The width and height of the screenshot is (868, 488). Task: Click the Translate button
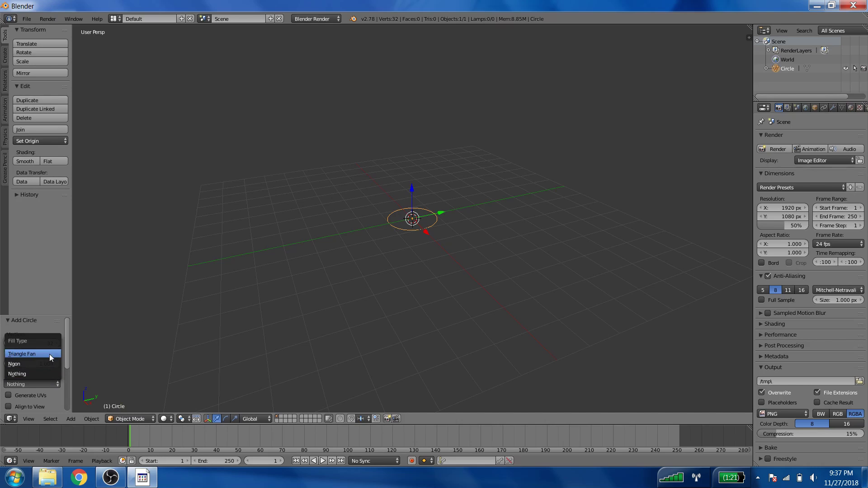41,43
